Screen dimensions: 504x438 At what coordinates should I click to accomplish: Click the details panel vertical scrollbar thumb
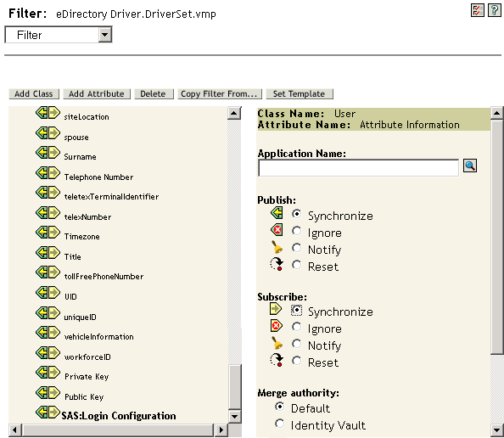(x=497, y=237)
